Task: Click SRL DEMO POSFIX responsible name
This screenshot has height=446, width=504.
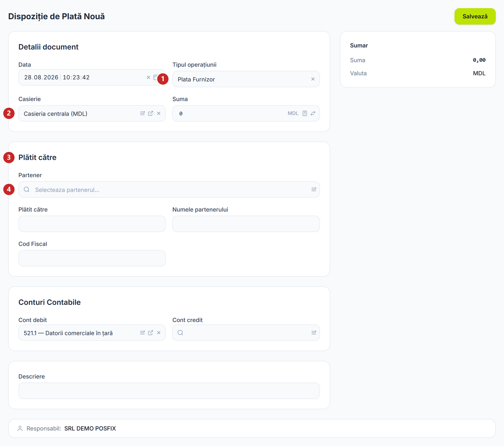Action: [x=90, y=429]
